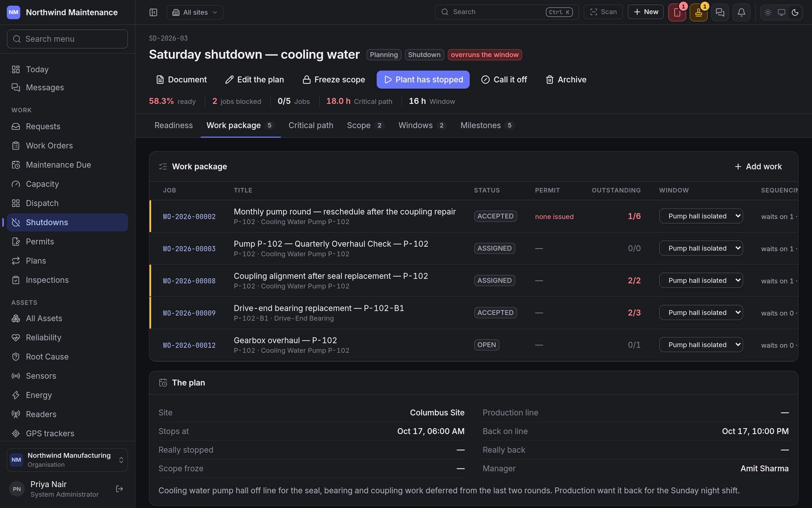812x508 pixels.
Task: Open window dropdown for WO-2026-00012
Action: [x=701, y=345]
